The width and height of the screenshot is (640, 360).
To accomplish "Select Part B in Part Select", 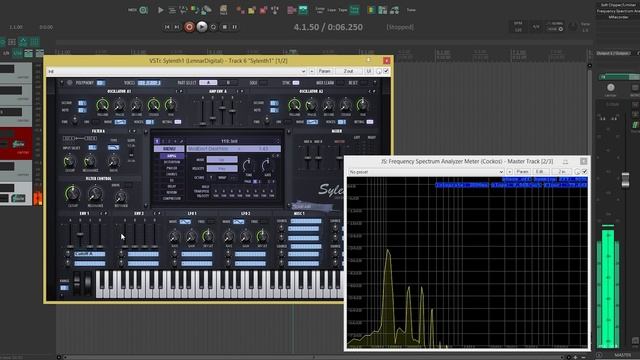I will click(x=229, y=83).
